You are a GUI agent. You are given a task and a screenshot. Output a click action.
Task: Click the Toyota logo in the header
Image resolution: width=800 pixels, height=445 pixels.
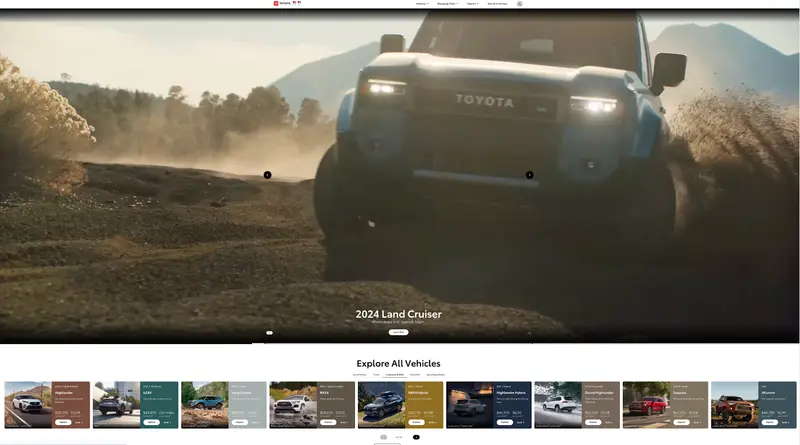282,3
